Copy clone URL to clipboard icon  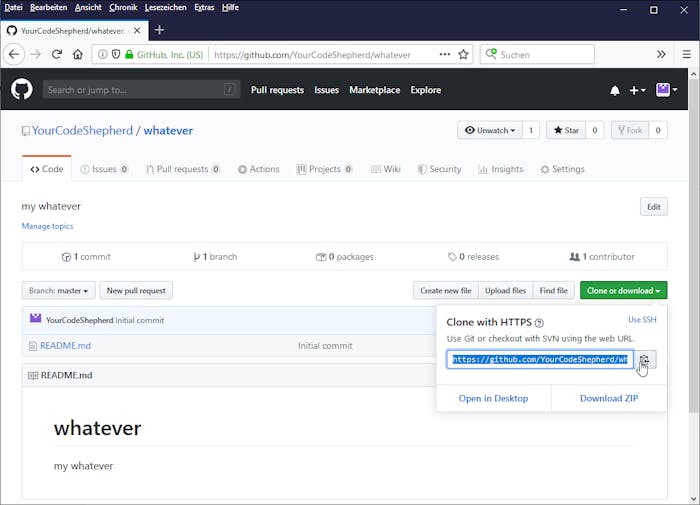(644, 359)
